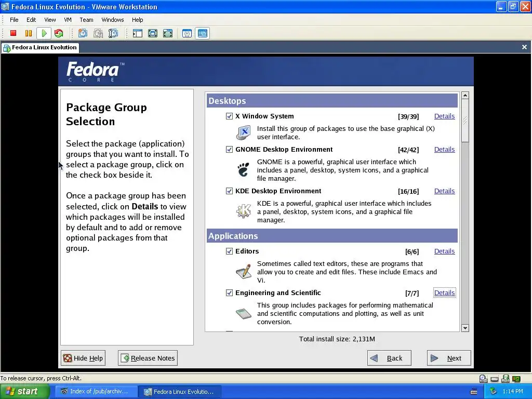
Task: Click the KDE gear group icon
Action: click(244, 211)
